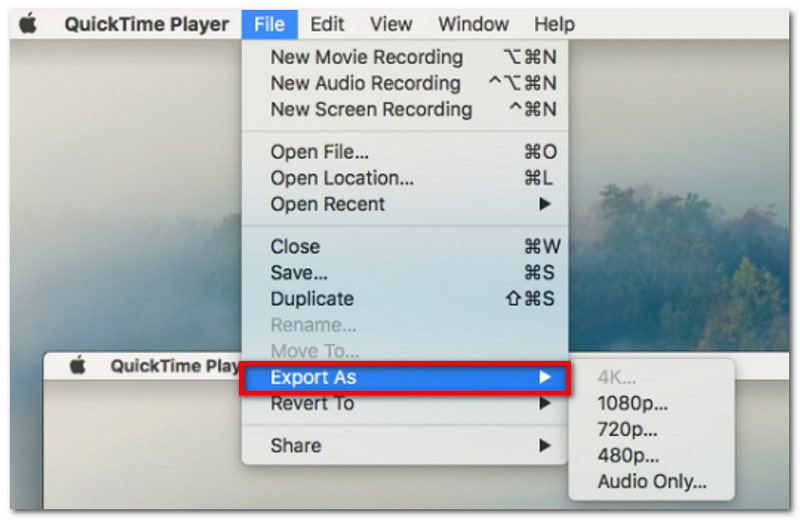
Task: Open the Help menu
Action: pos(554,24)
